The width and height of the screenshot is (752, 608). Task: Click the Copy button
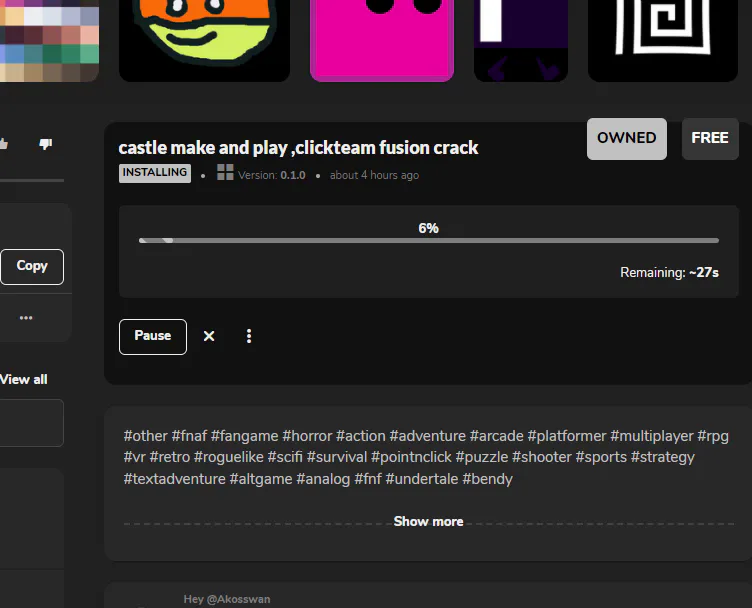point(32,267)
